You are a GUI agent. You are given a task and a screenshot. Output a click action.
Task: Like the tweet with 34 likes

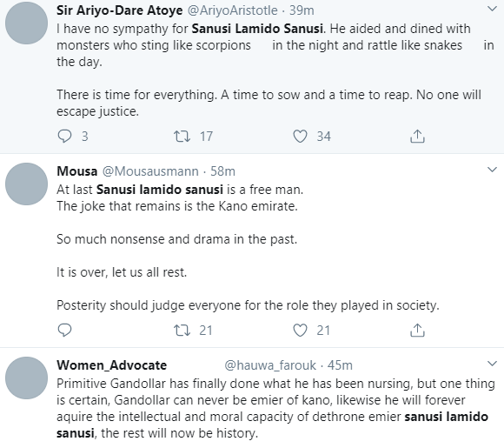pos(300,136)
